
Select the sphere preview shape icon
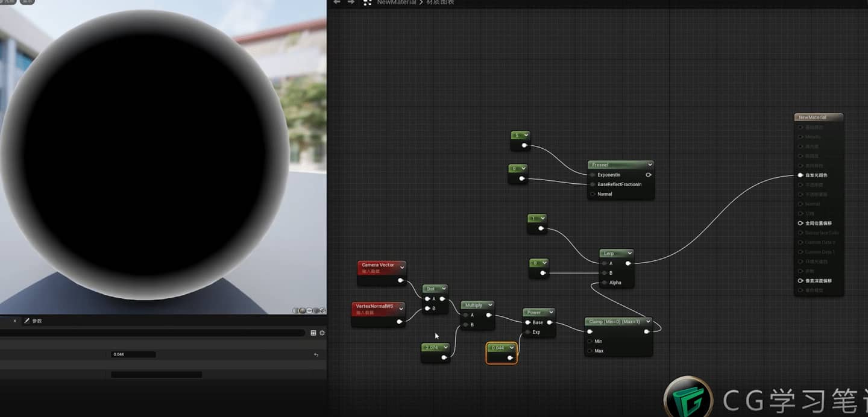pyautogui.click(x=303, y=311)
